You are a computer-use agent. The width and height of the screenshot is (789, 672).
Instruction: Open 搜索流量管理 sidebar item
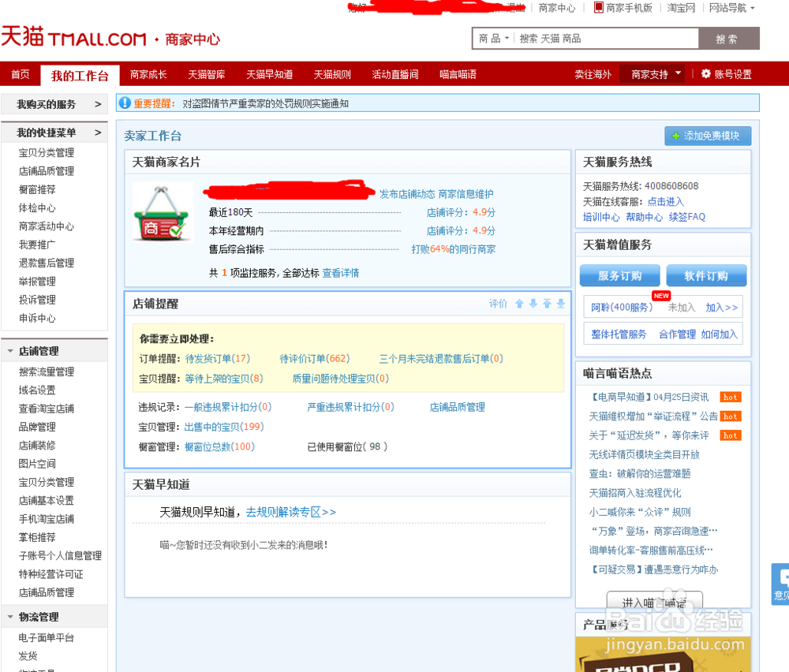(x=47, y=371)
